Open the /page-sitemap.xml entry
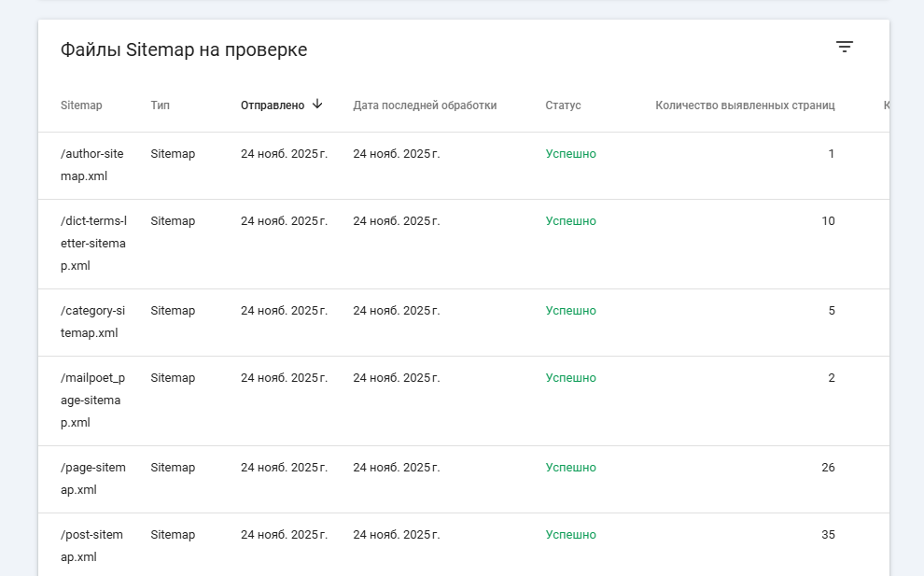Image resolution: width=924 pixels, height=576 pixels. click(91, 479)
